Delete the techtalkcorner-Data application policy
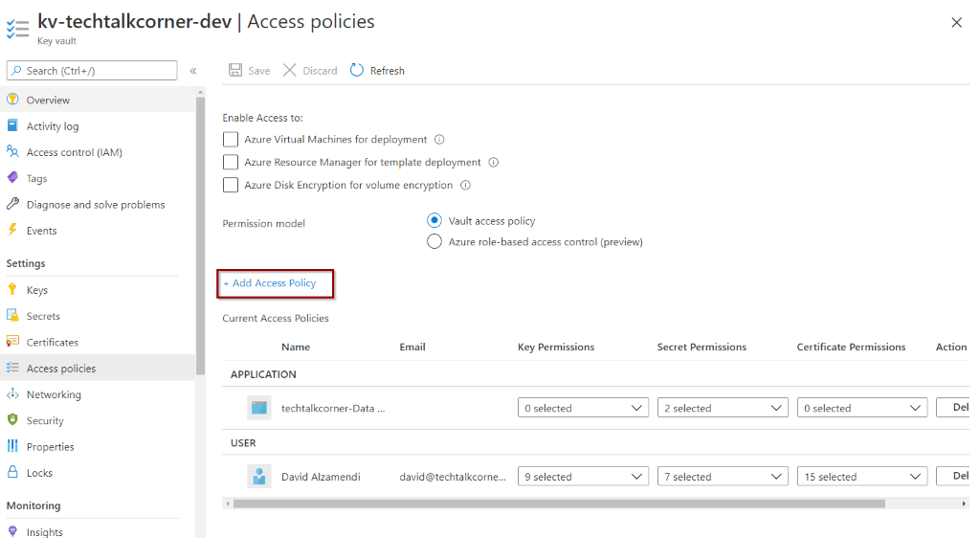Screen dimensions: 980x538 (953, 408)
